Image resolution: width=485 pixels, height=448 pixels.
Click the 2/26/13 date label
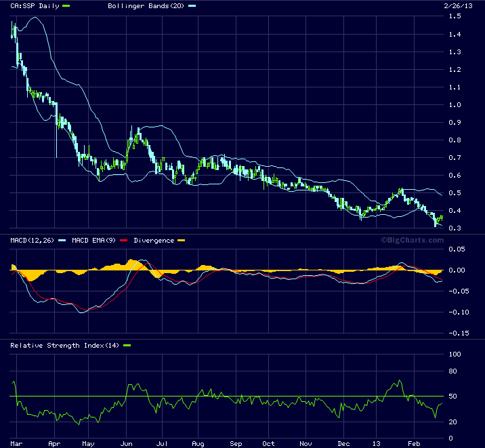pyautogui.click(x=458, y=6)
